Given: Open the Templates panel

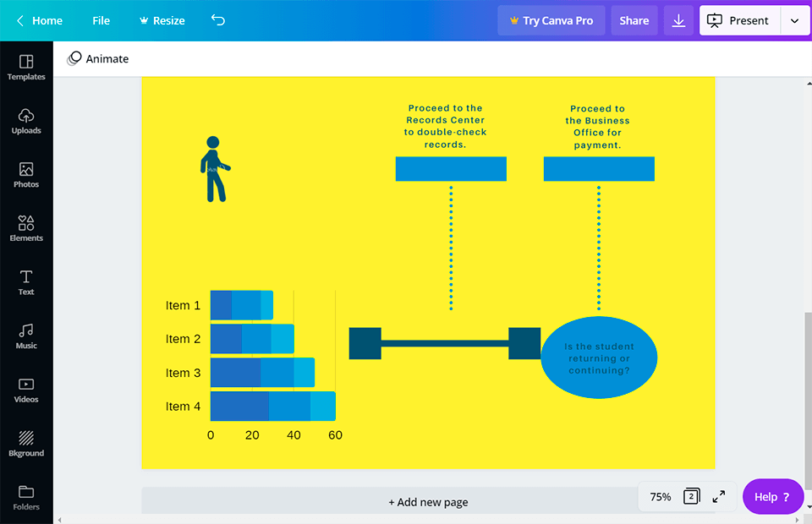Looking at the screenshot, I should click(x=26, y=67).
